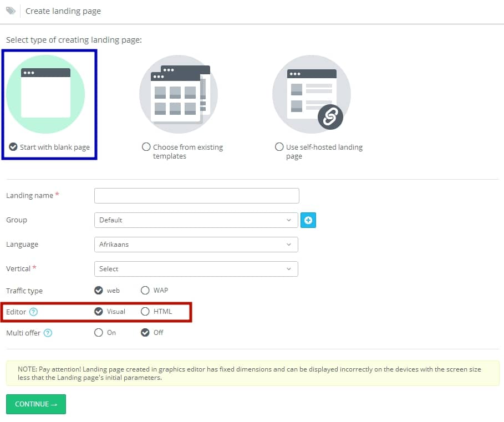Choose the existing templates illustration
Viewport: 504px width, 422px height.
pos(179,94)
